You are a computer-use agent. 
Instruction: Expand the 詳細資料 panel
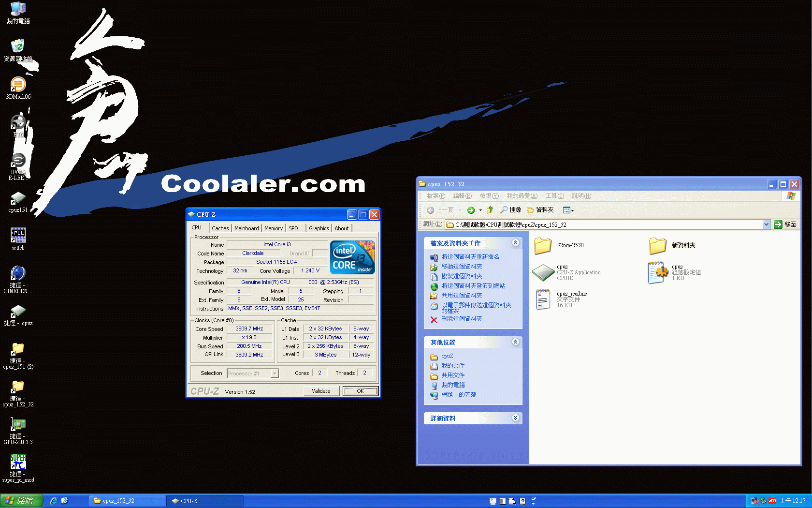tap(515, 418)
